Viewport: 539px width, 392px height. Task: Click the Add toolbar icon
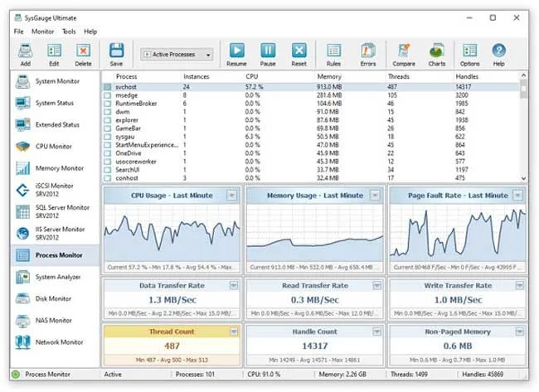coord(25,54)
